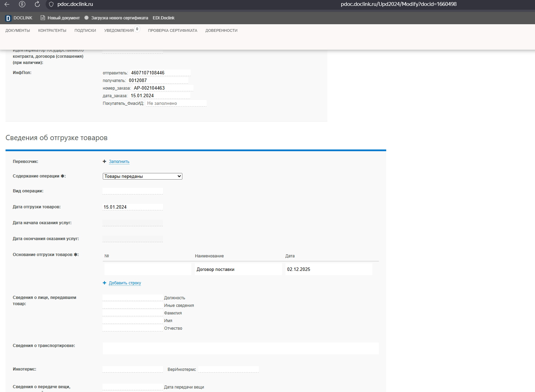Click the Сведения об отгрузке товаров heading
535x392 pixels.
tap(56, 138)
